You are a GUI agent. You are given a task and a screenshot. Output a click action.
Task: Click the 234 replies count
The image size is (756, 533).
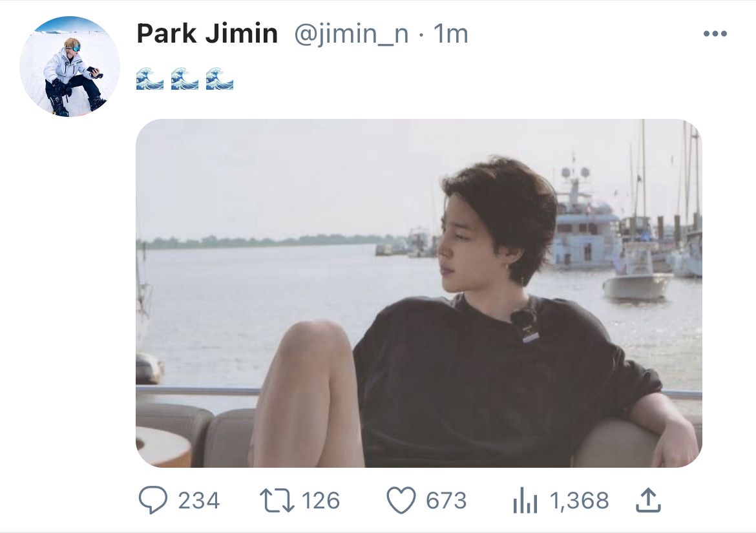coord(198,501)
